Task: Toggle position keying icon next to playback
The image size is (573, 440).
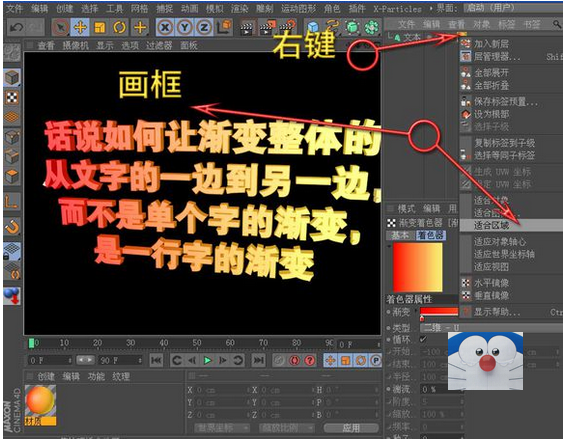Action: 330,360
